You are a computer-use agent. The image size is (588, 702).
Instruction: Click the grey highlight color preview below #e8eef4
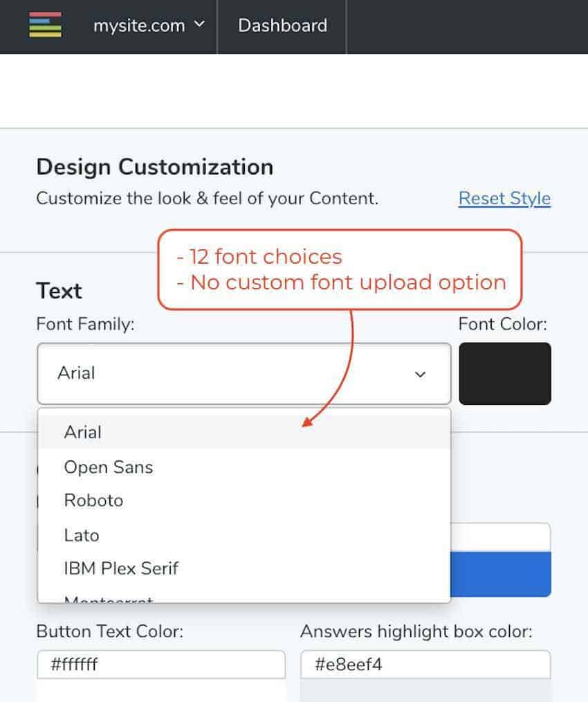tap(425, 690)
